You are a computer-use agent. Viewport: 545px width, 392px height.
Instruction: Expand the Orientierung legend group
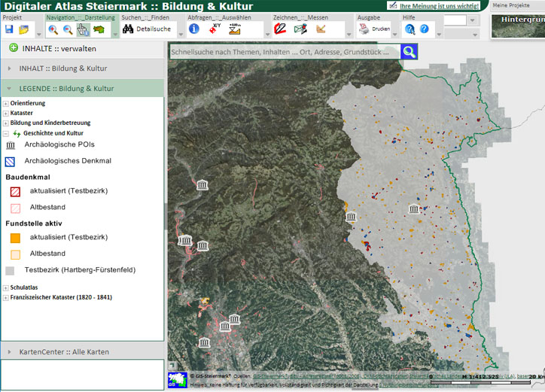pyautogui.click(x=6, y=104)
